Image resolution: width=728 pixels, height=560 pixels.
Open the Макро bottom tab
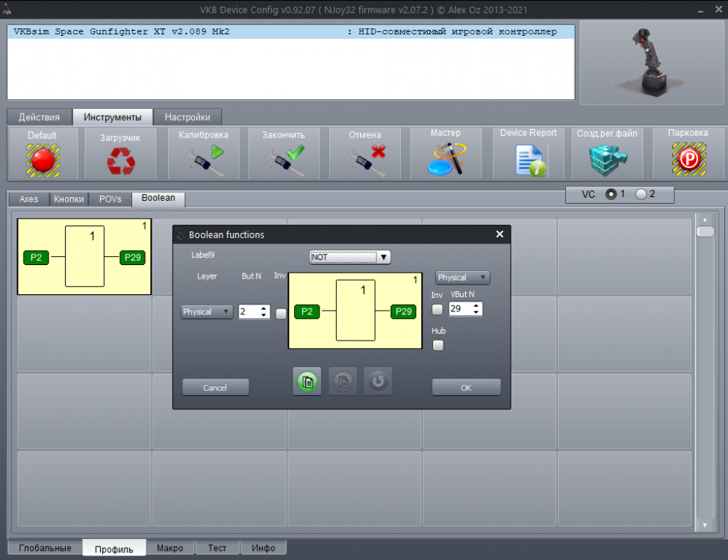pos(170,548)
